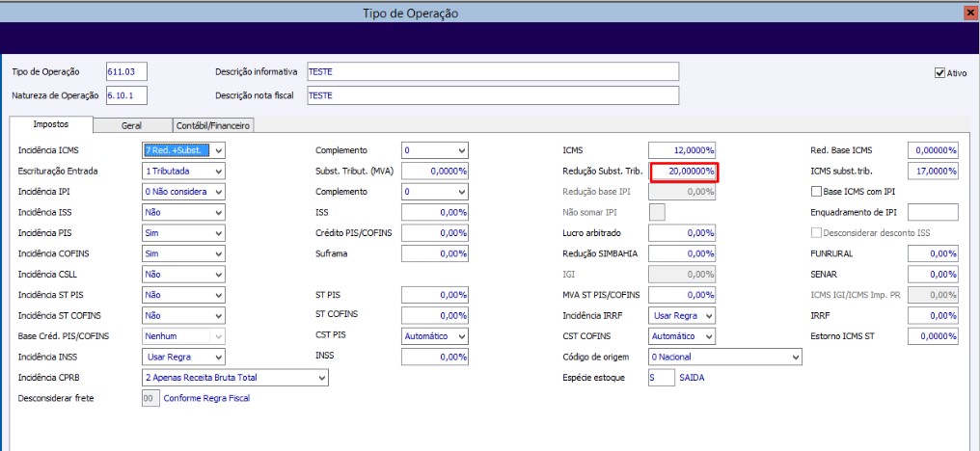Click the Subst. Tribut. (MVA) field

coord(434,172)
